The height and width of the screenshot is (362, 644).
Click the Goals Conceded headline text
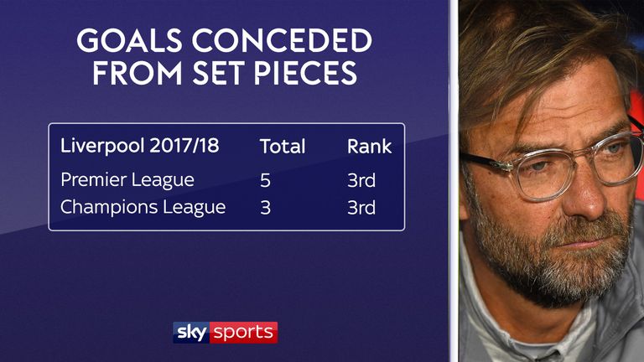(x=224, y=40)
